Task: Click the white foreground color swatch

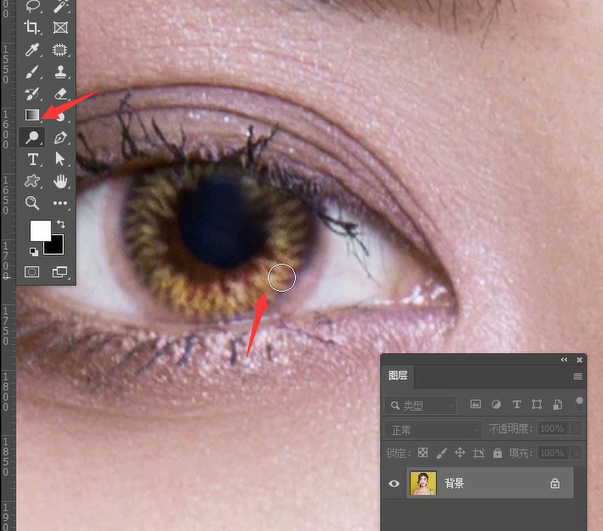Action: [x=39, y=230]
